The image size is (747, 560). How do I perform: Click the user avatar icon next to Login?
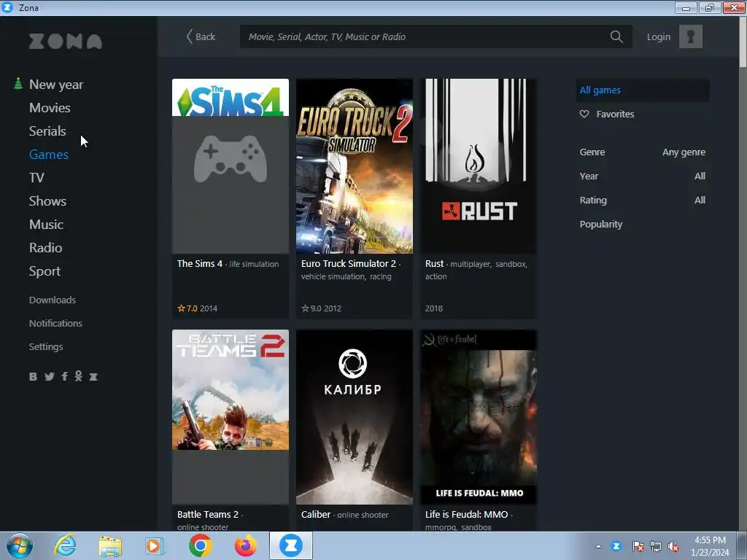(x=690, y=36)
